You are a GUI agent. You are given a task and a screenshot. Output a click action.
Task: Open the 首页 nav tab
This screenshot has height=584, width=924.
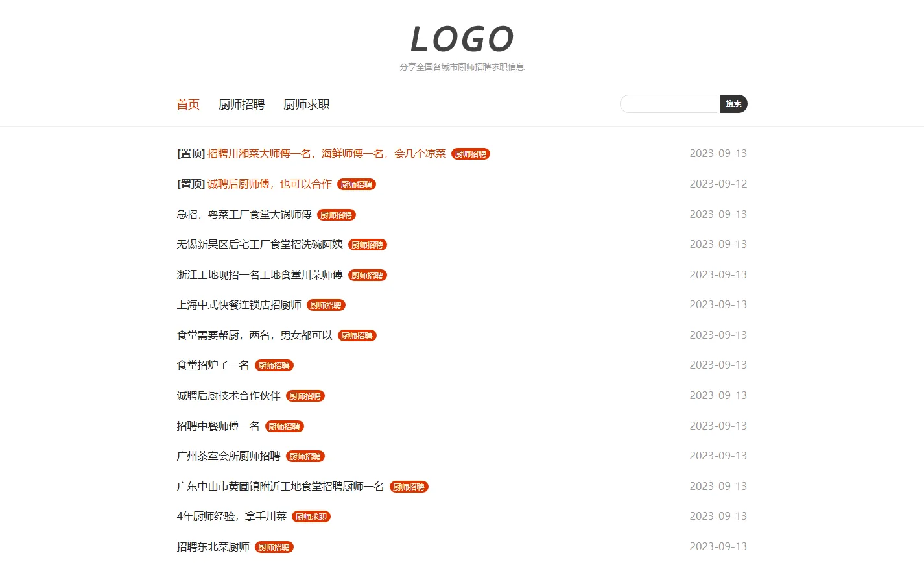(188, 104)
